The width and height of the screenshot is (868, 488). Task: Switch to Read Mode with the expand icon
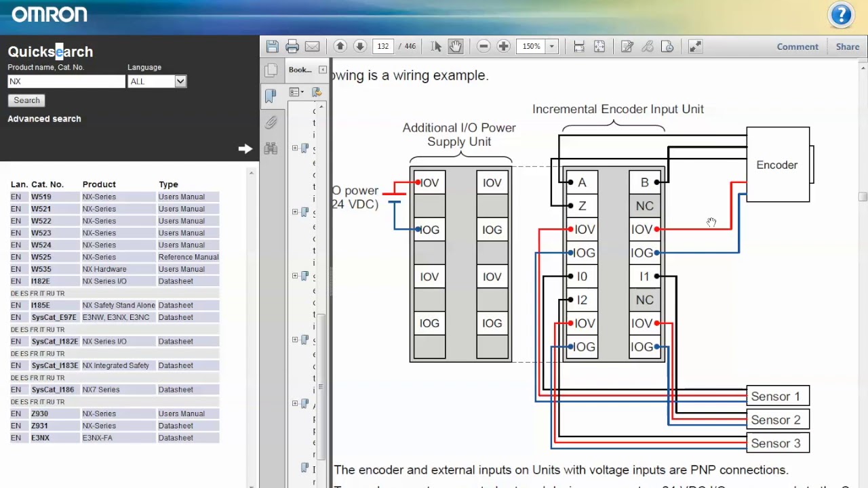[x=695, y=46]
